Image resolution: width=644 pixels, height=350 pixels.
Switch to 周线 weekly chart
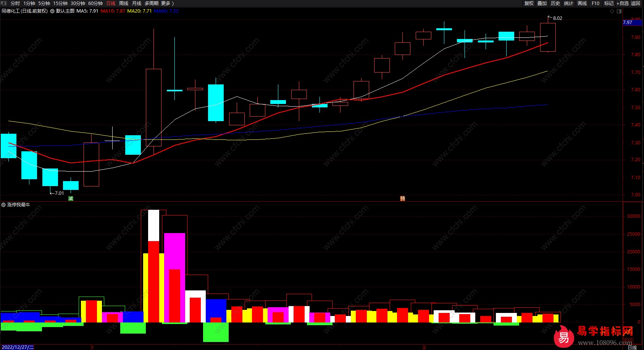[x=124, y=3]
